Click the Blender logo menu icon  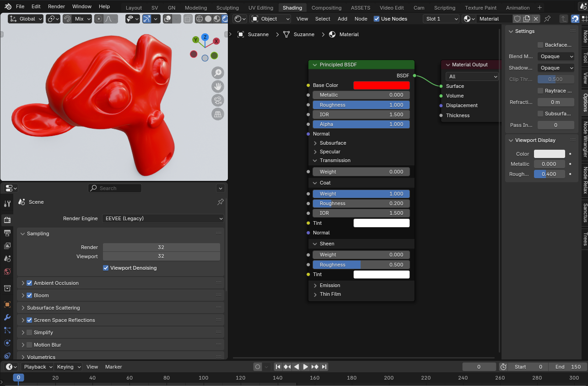(x=8, y=6)
